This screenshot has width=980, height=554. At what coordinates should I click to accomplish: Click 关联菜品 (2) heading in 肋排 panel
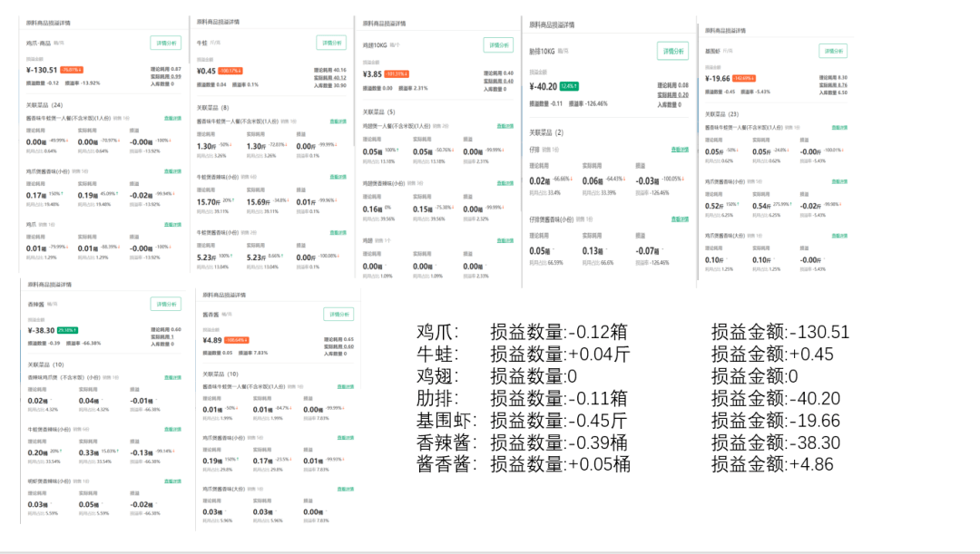(546, 132)
